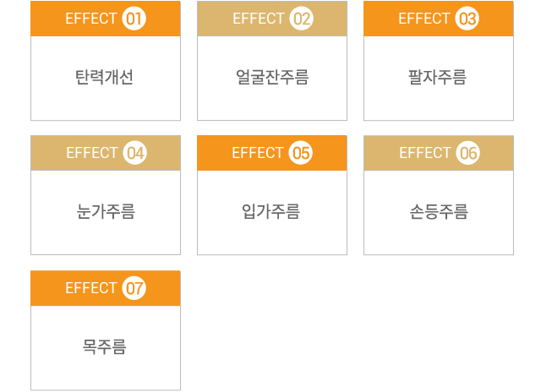
Task: Click the orange EFFECT 03 header label
Action: [x=439, y=19]
